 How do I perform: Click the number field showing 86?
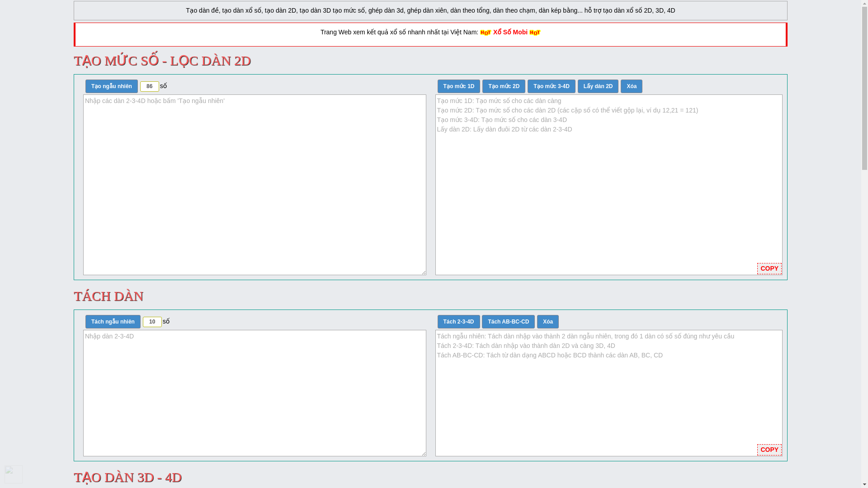tap(149, 86)
